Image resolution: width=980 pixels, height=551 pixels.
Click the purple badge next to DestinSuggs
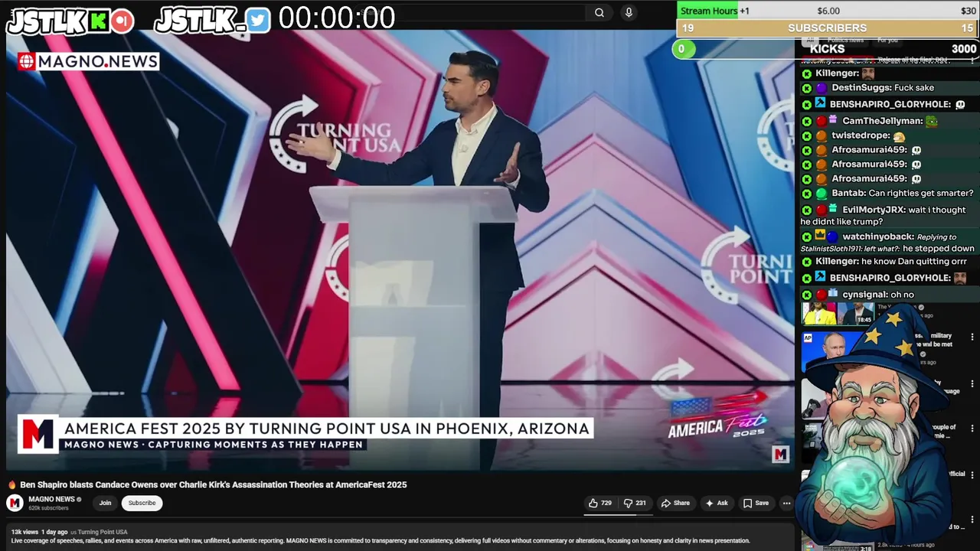click(x=821, y=88)
